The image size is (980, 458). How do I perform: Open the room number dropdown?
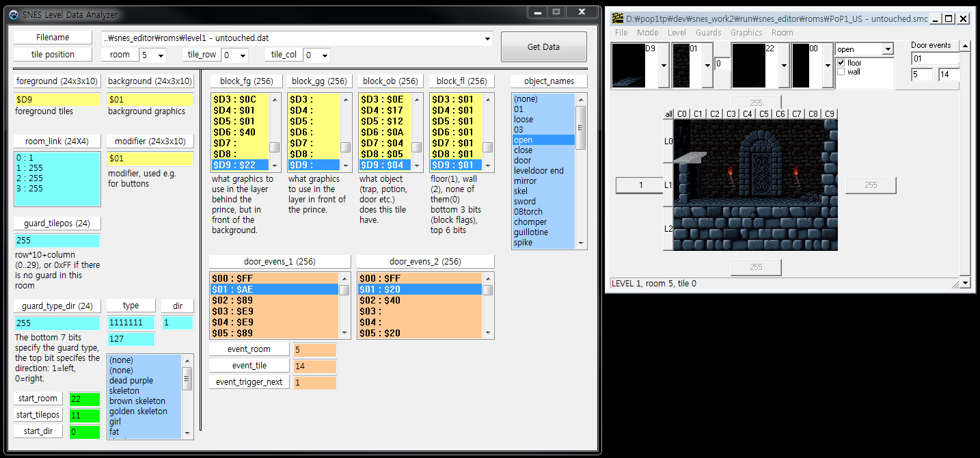pos(161,55)
